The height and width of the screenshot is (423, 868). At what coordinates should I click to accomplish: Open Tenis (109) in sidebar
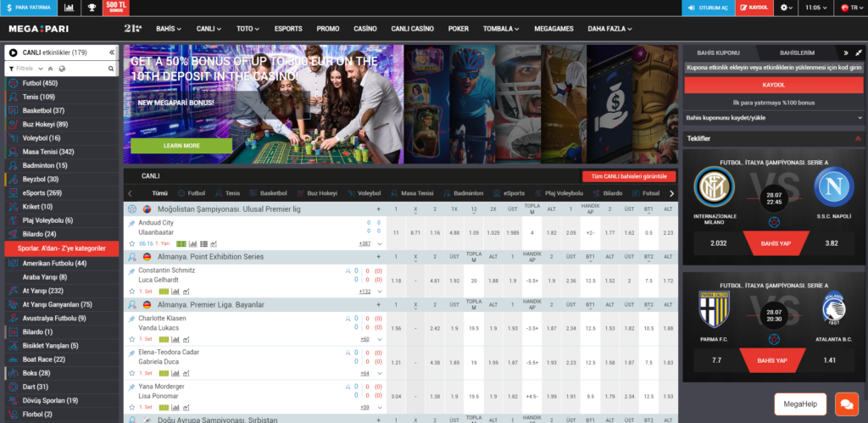click(61, 97)
